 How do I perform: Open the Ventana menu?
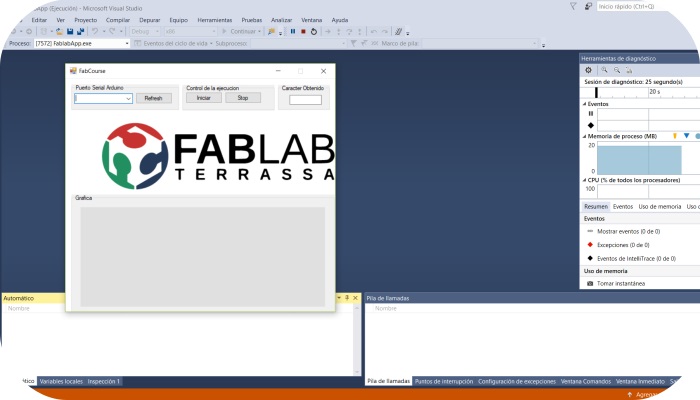click(x=312, y=20)
